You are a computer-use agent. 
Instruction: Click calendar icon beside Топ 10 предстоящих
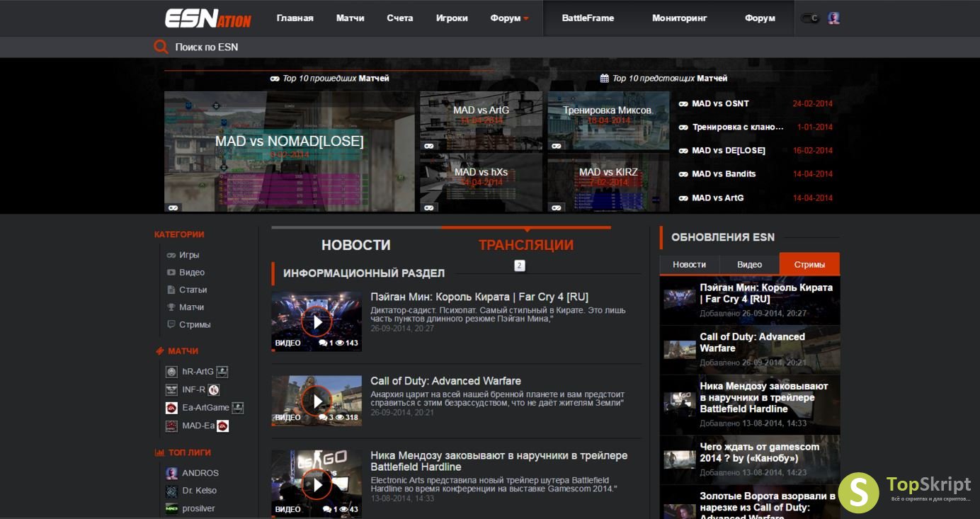tap(604, 79)
